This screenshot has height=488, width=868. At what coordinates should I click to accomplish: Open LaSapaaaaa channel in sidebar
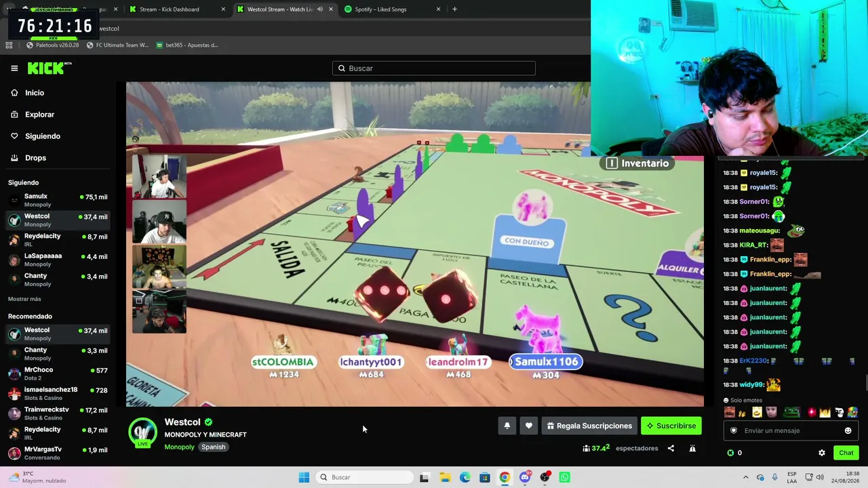(57, 260)
